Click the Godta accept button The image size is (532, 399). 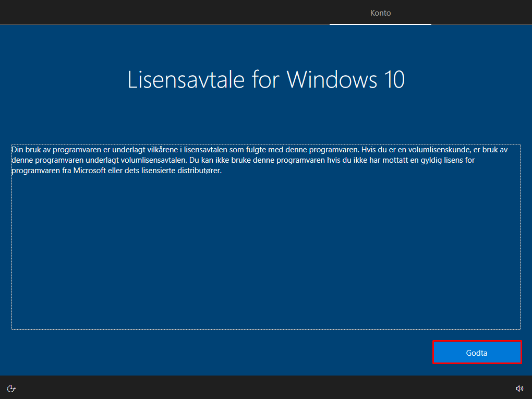[477, 353]
